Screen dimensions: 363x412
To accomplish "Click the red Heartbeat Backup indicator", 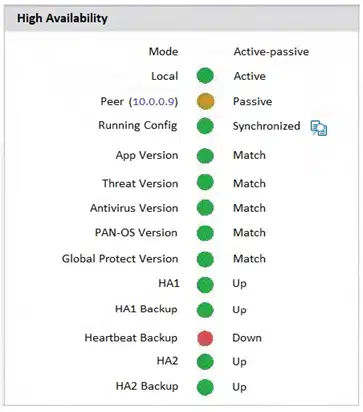I will click(x=205, y=338).
